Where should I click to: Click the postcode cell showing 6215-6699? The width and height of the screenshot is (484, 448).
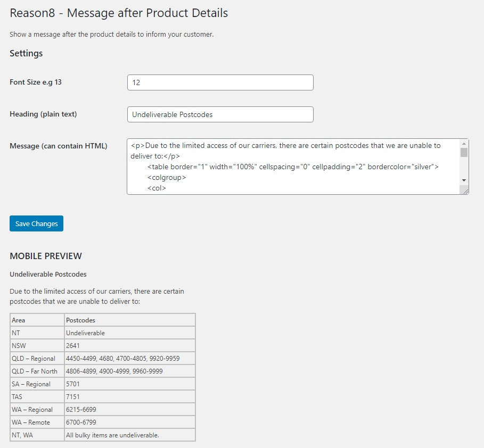coord(129,409)
